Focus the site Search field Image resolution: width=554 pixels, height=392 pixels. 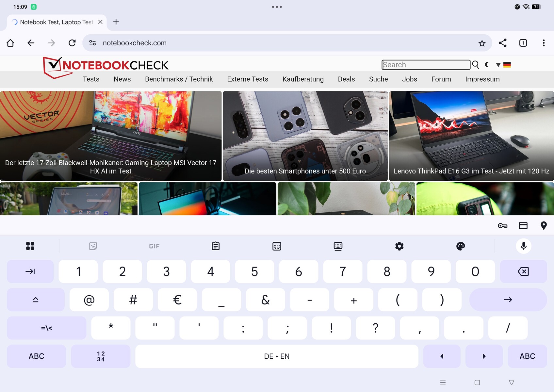(x=426, y=65)
